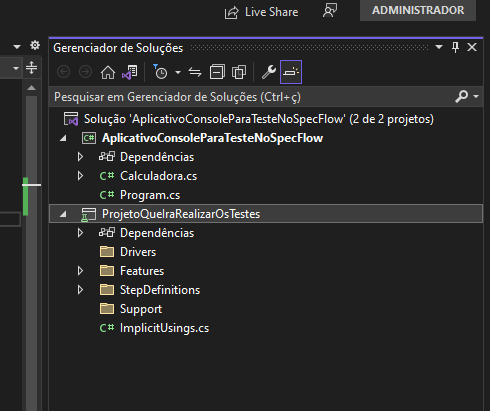Click the StepDefinitions folder icon
The height and width of the screenshot is (411, 490).
click(107, 290)
